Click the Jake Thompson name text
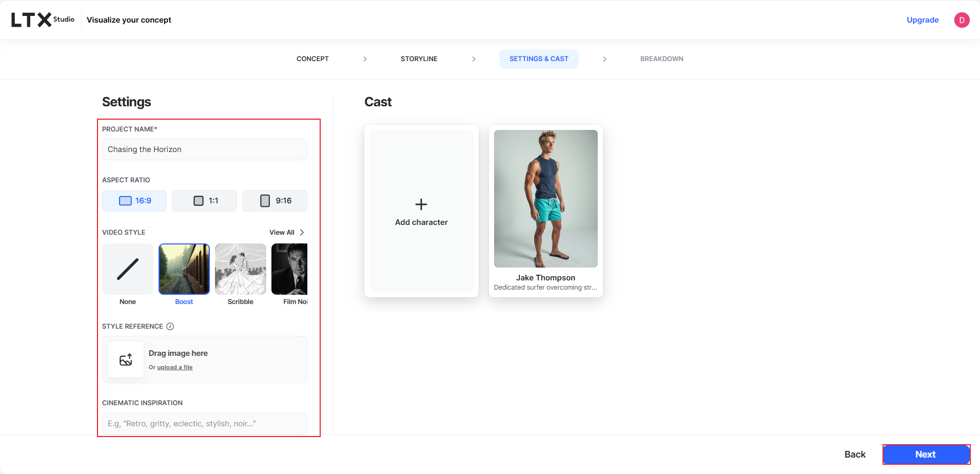 click(545, 278)
